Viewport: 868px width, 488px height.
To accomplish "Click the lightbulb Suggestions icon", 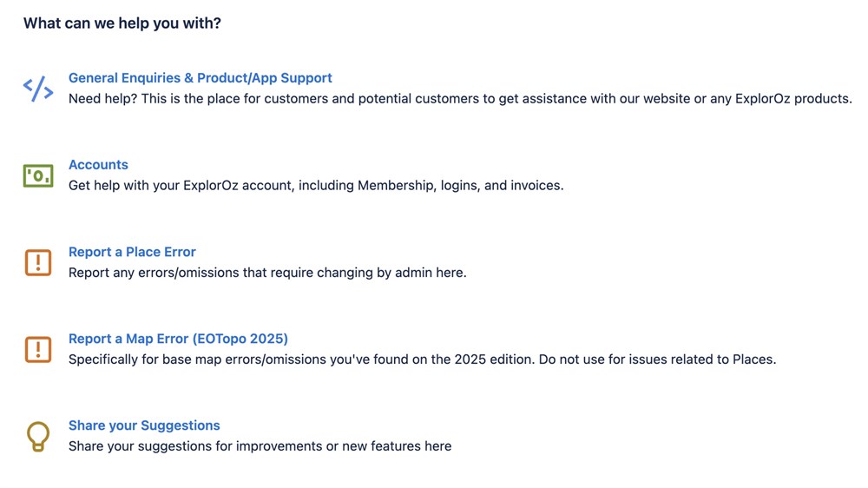I will [x=38, y=436].
